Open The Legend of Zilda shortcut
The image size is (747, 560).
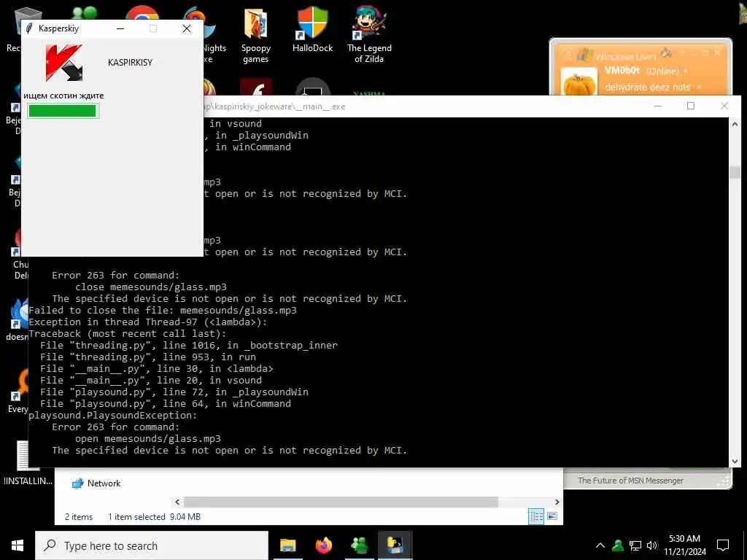pyautogui.click(x=369, y=35)
